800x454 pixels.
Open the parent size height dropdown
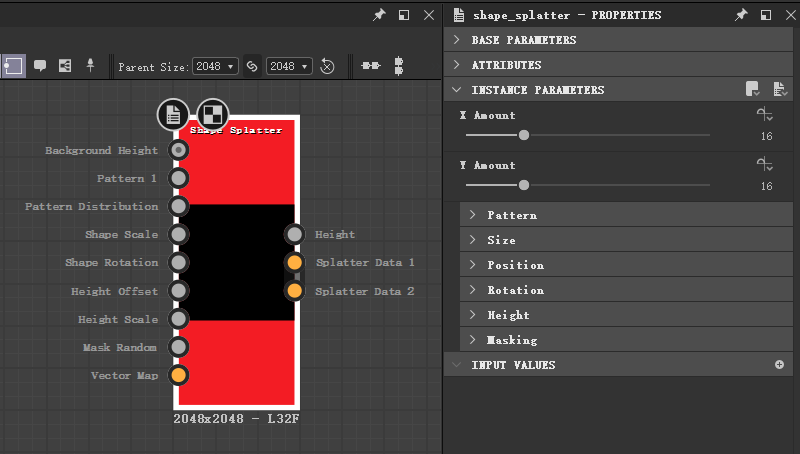point(289,66)
